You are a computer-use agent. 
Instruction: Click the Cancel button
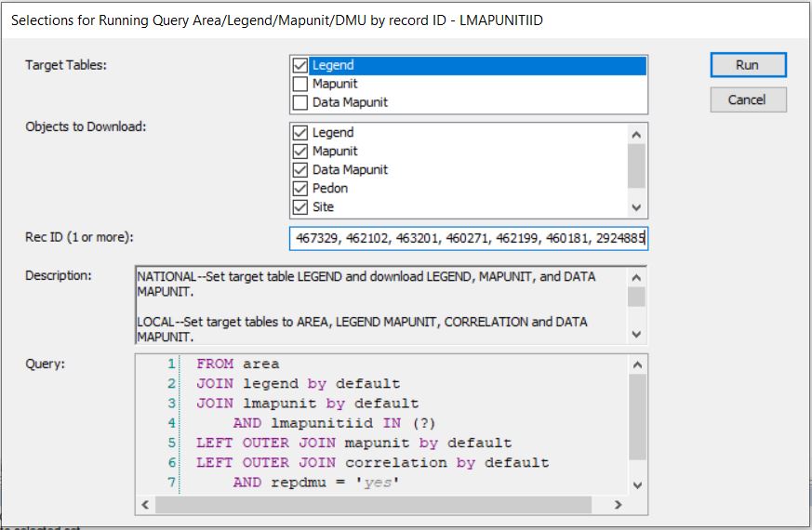coord(749,99)
